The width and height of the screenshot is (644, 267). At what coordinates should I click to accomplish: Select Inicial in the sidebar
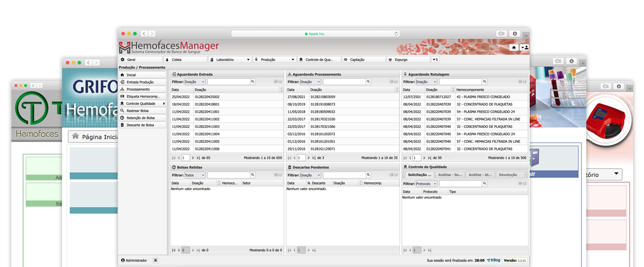pos(142,75)
